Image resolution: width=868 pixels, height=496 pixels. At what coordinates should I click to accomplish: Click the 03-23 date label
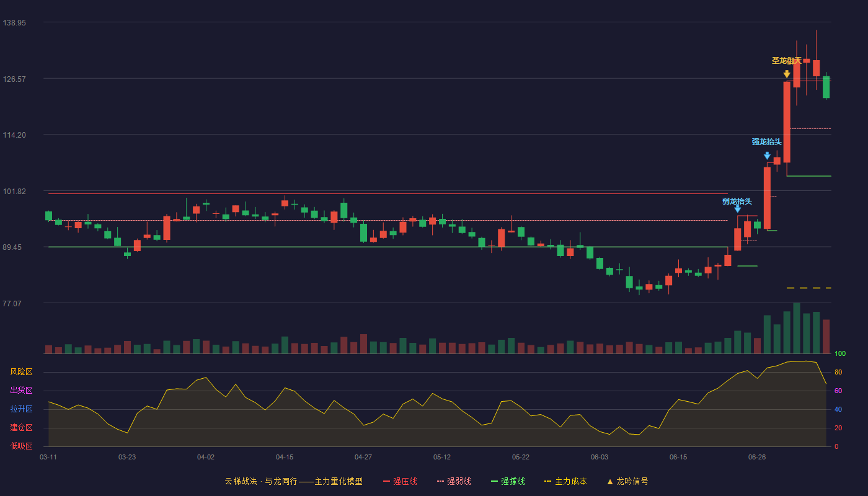[127, 457]
